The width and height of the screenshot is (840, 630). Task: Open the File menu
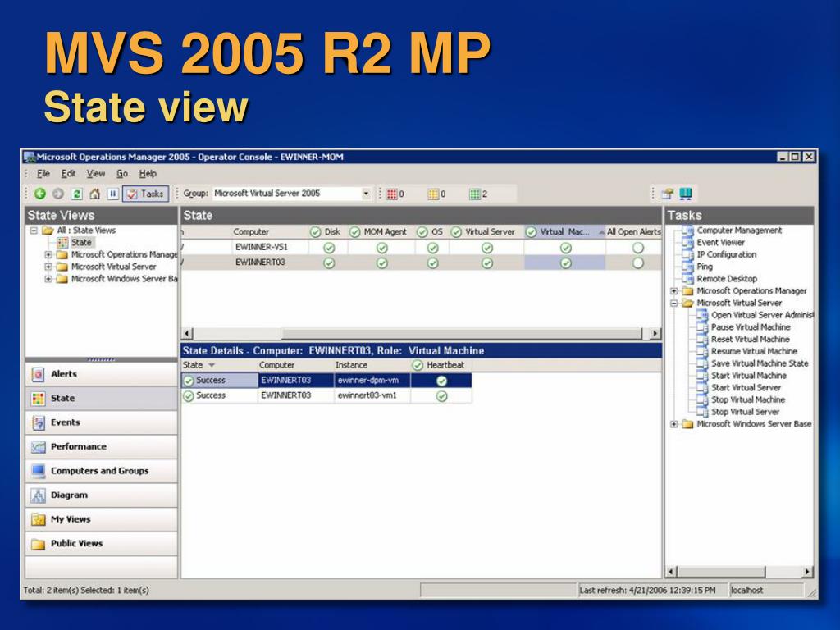(x=43, y=174)
